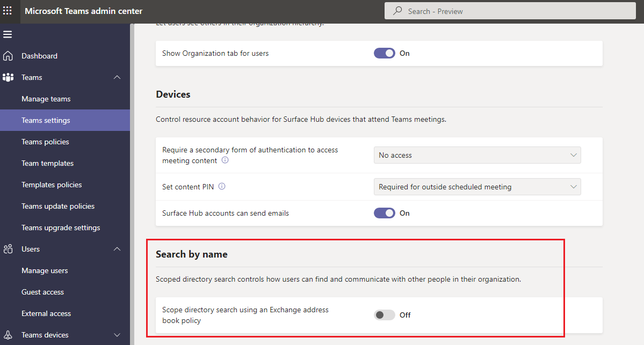Click the Teams icon in the sidebar
The height and width of the screenshot is (345, 644).
pos(9,77)
